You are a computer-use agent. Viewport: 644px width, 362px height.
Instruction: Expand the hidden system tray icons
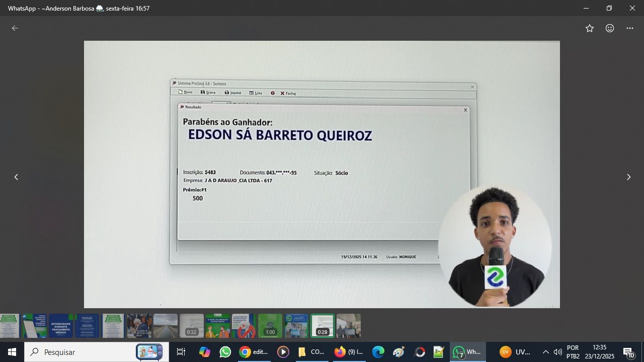545,352
